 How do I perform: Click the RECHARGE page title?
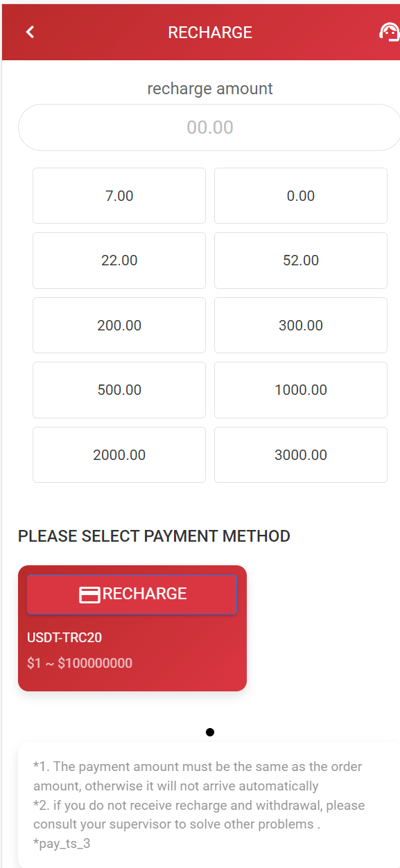coord(210,33)
